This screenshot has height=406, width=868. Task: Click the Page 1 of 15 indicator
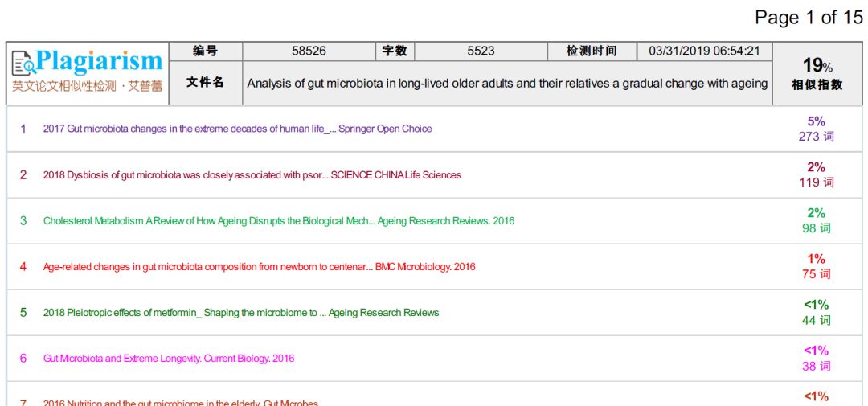(x=809, y=18)
